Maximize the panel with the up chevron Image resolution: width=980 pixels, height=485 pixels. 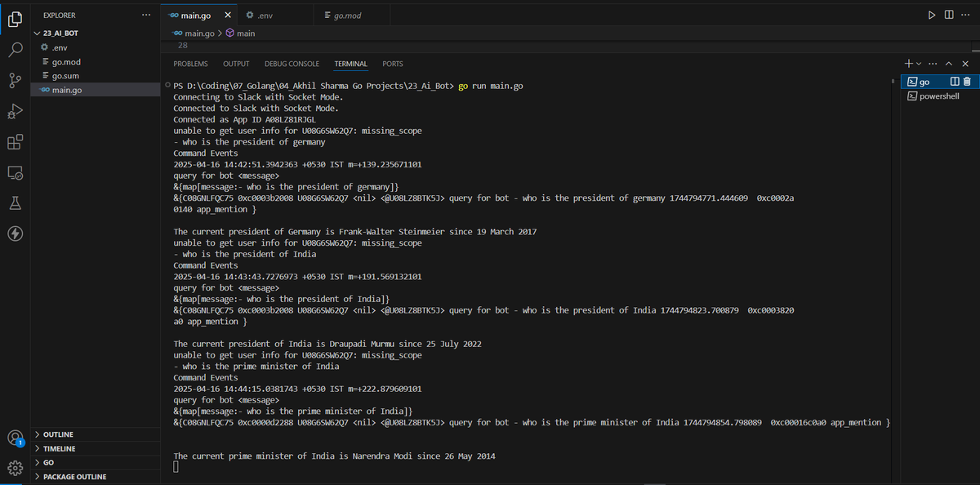click(x=949, y=64)
